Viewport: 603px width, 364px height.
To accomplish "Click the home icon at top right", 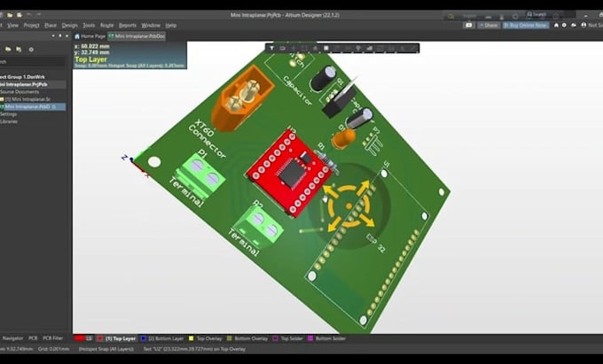I will point(556,25).
